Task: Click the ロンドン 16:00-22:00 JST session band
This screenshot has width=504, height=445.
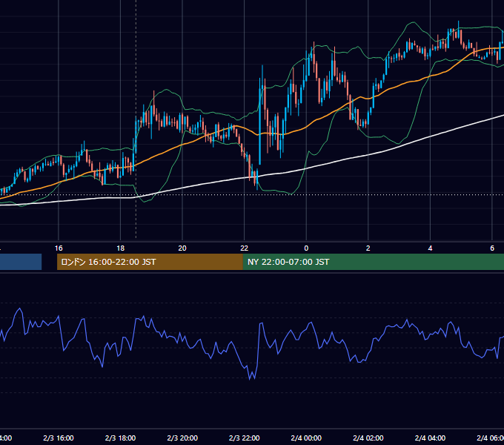Action: (x=150, y=262)
